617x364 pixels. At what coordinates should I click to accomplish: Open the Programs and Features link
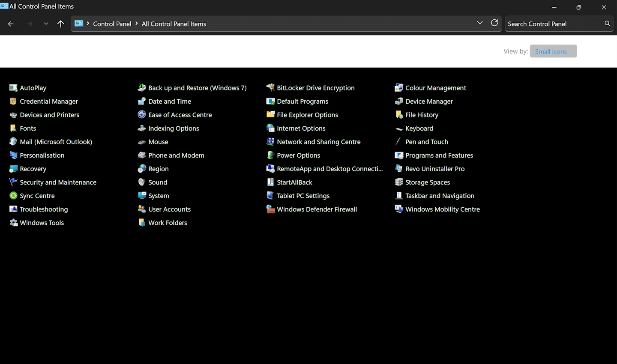click(x=439, y=155)
